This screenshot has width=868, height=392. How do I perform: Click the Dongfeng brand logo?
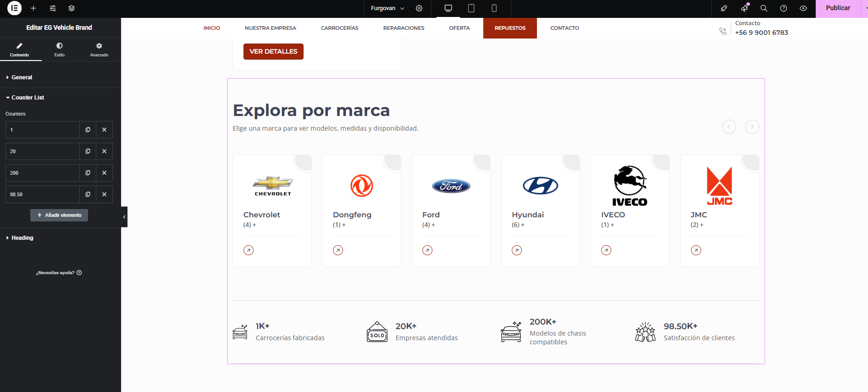tap(362, 186)
